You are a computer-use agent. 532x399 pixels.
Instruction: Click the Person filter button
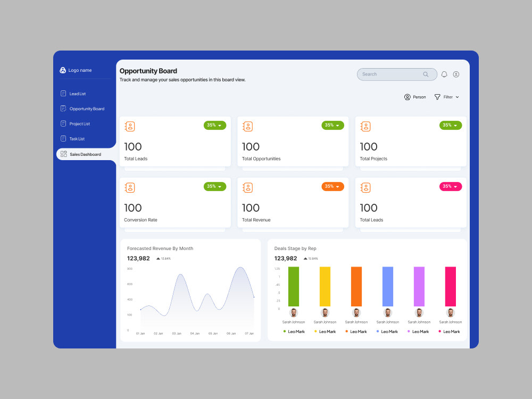415,97
